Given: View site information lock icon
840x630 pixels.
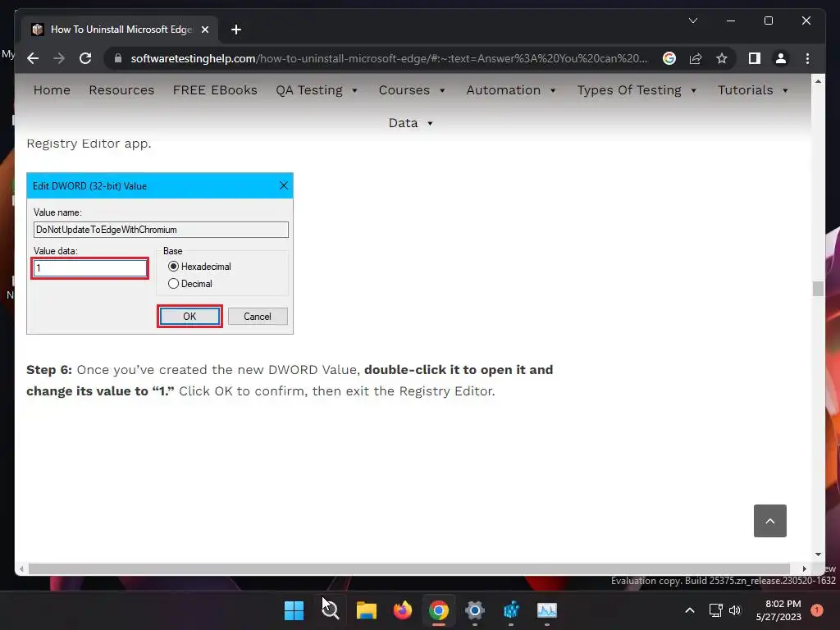Looking at the screenshot, I should (118, 58).
